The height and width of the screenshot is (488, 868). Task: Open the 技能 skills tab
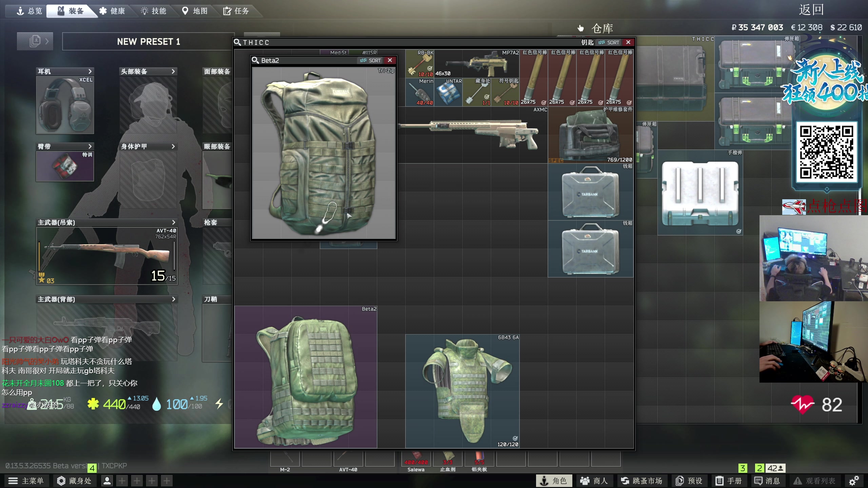pos(154,11)
